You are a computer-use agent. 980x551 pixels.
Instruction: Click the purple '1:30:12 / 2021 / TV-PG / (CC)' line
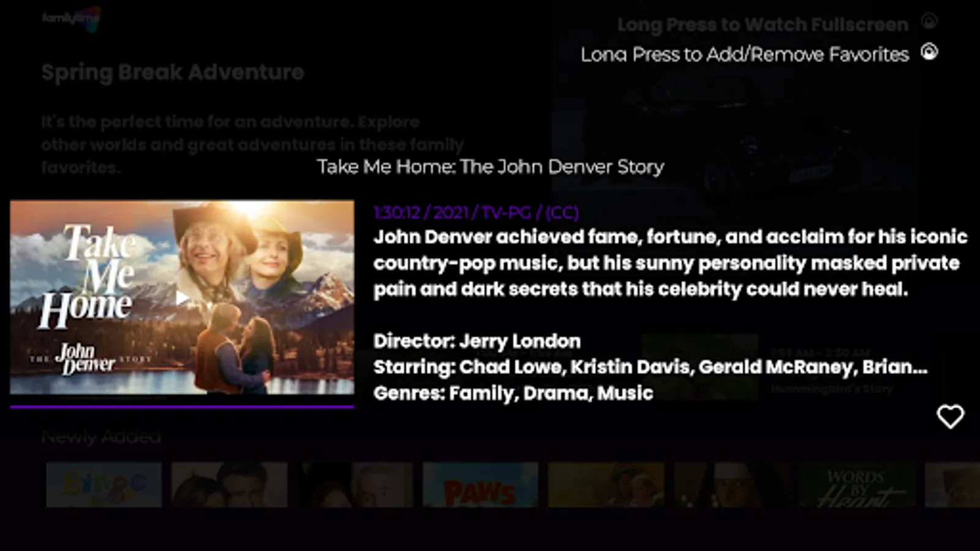click(476, 212)
